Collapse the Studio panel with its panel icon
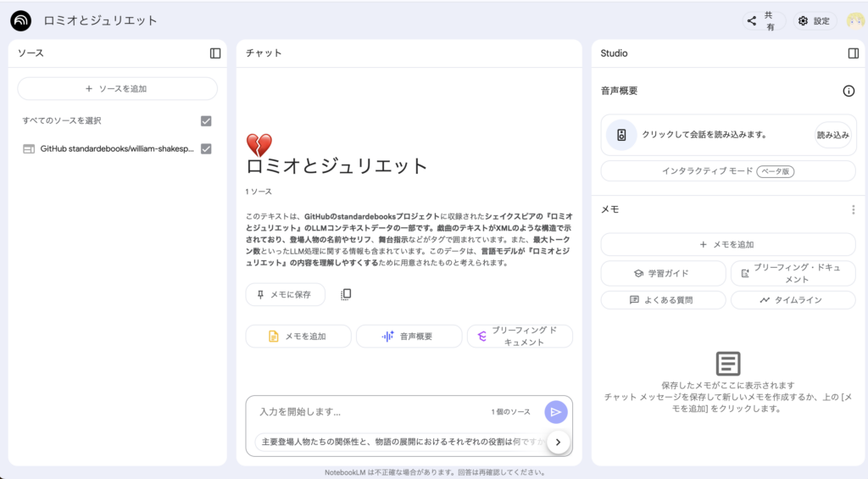The width and height of the screenshot is (868, 479). [853, 53]
